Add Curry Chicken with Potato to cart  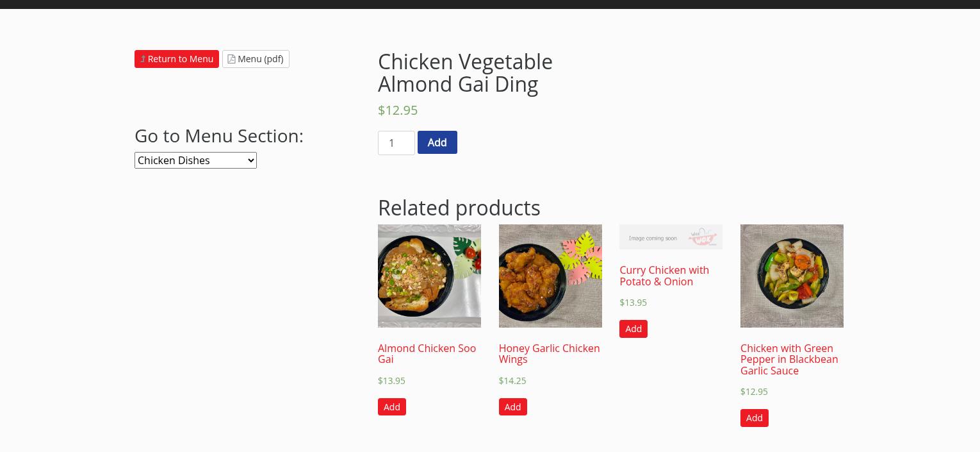click(x=633, y=329)
